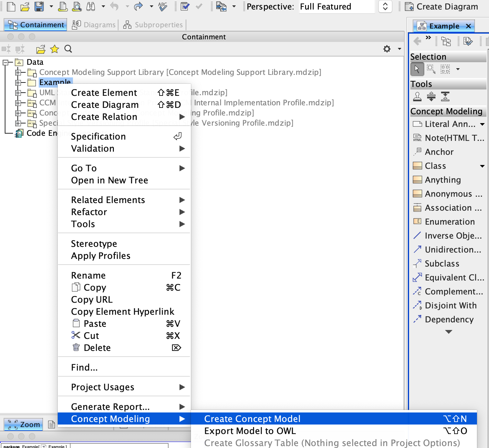The image size is (489, 448).
Task: Expand the Concept Modeling Support Library node
Action: tap(18, 72)
